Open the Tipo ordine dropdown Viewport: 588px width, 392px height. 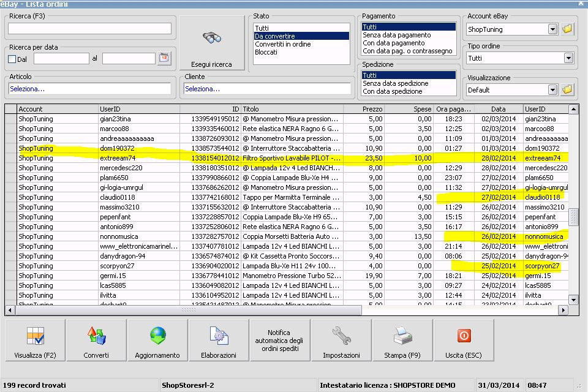tap(568, 59)
